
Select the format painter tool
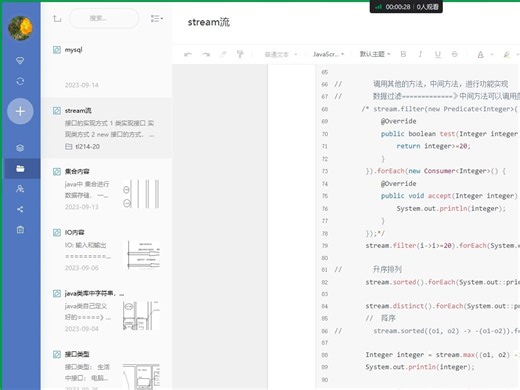tap(240, 54)
